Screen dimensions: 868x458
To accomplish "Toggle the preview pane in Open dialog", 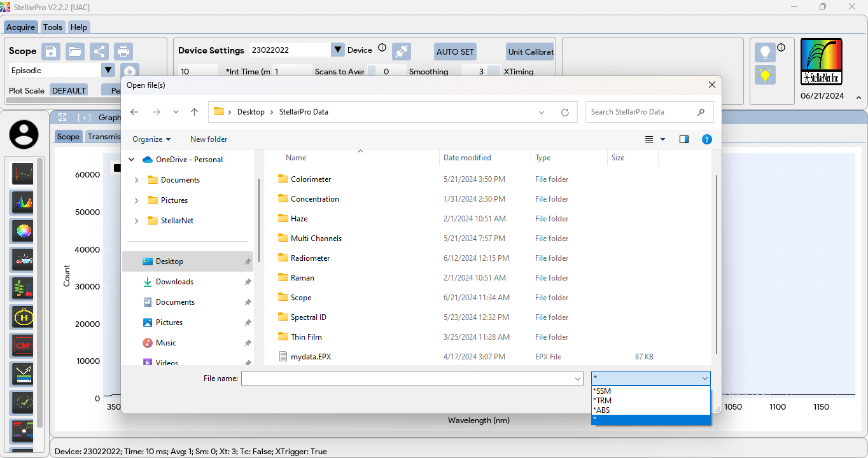I will pos(683,139).
